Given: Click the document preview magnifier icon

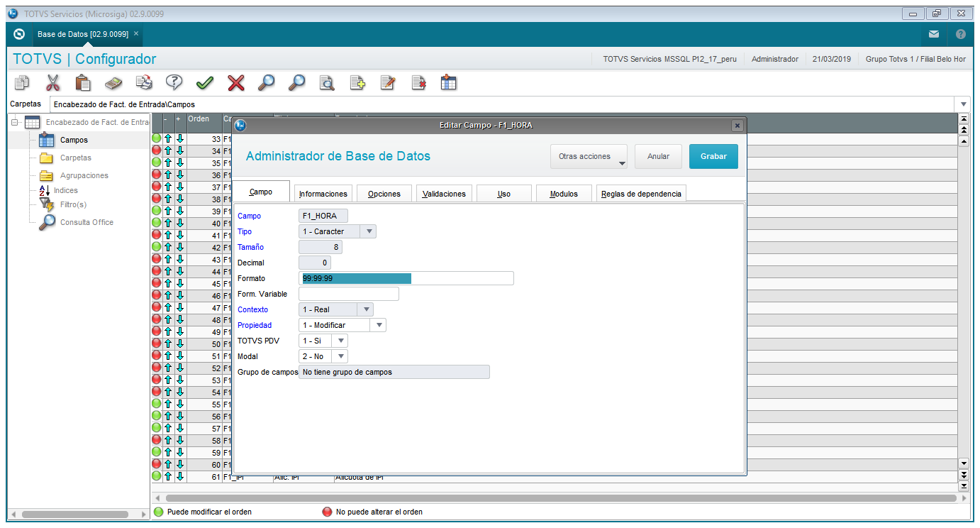Looking at the screenshot, I should 327,82.
